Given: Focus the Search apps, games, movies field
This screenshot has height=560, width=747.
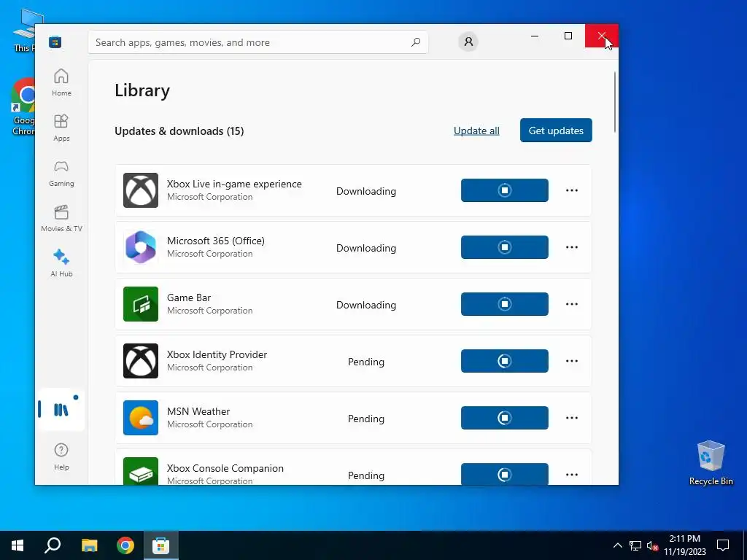Looking at the screenshot, I should [258, 42].
